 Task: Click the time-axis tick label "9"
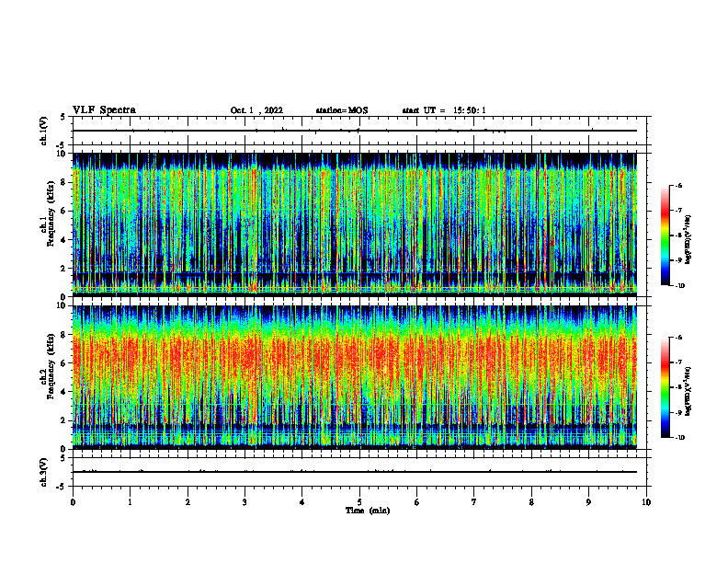tap(588, 502)
